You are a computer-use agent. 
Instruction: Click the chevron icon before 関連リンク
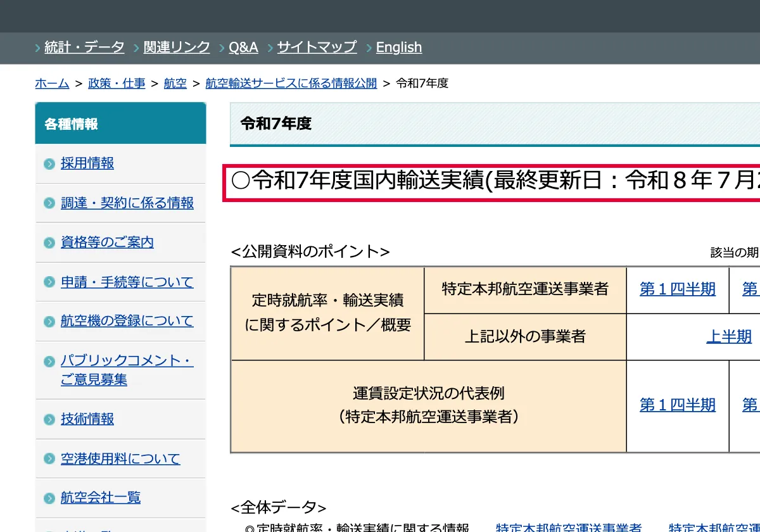(x=137, y=47)
